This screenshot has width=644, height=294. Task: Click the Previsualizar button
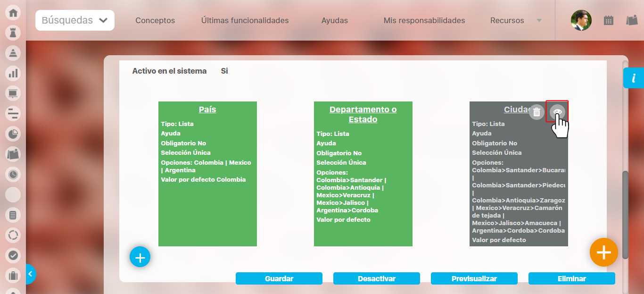[474, 278]
